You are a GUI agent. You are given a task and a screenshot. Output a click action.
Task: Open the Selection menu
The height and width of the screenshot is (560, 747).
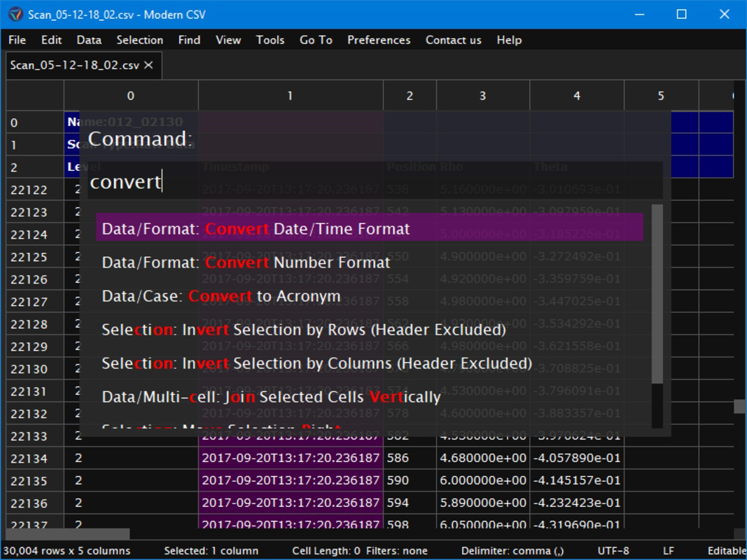point(139,40)
